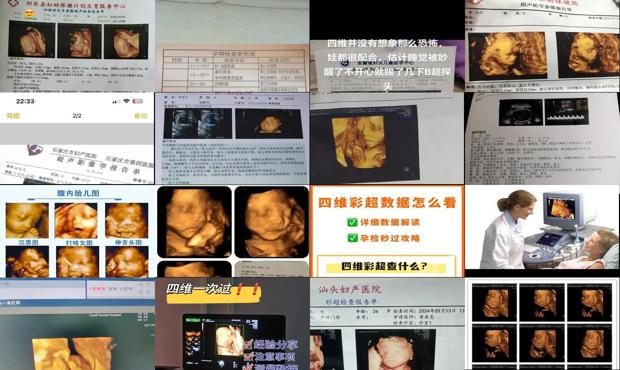
Task: Click the Wi-Fi icon in phone status bar
Action: click(x=127, y=101)
